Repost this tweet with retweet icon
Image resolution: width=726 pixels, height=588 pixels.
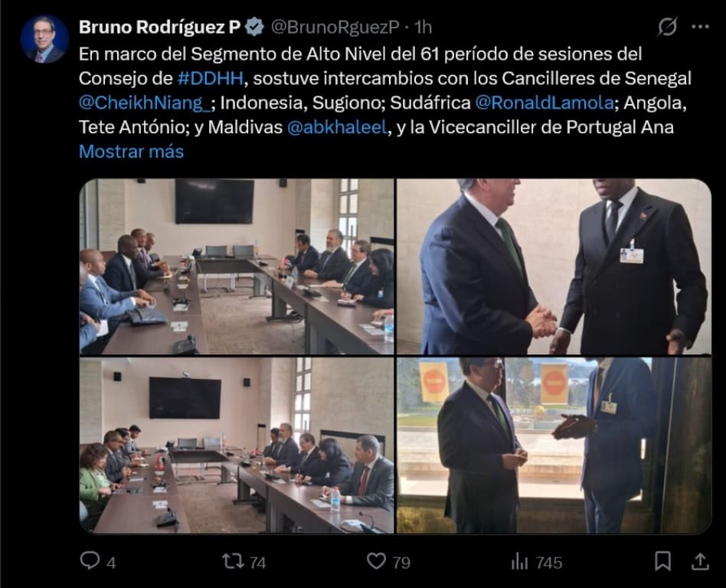point(234,561)
